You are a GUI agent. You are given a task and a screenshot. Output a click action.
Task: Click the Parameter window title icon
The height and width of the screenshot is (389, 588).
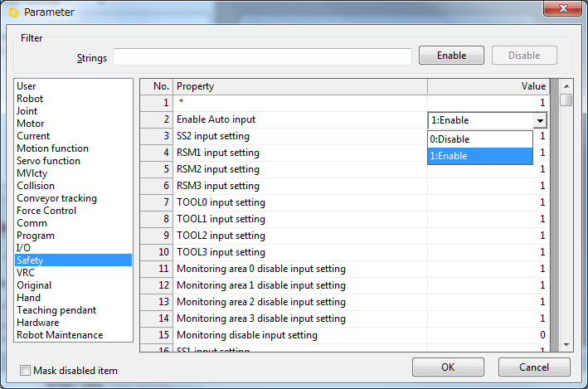tap(12, 12)
